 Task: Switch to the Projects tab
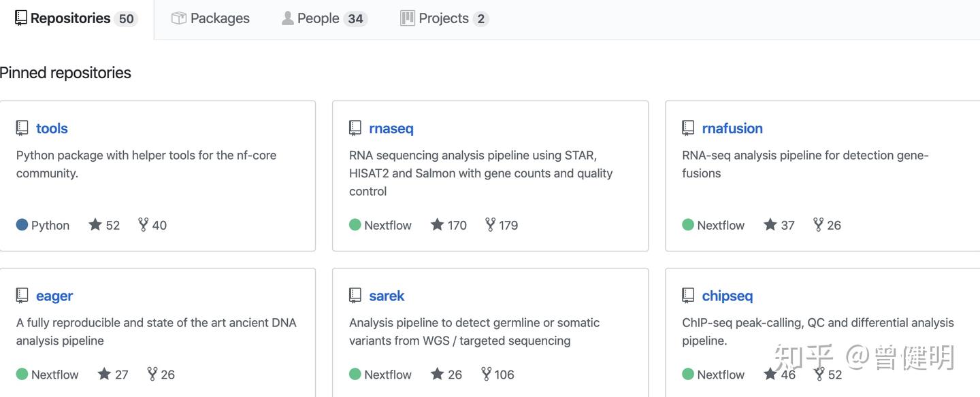[x=444, y=18]
